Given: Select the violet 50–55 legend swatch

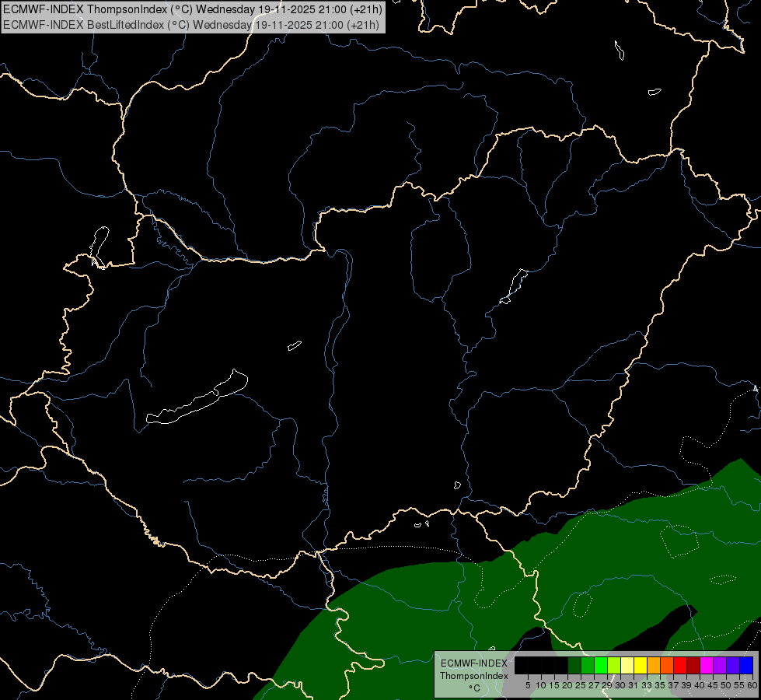Looking at the screenshot, I should point(733,665).
